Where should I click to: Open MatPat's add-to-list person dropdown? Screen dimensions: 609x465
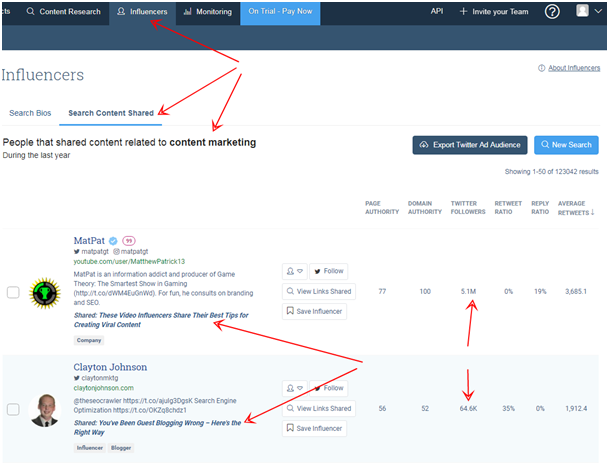coord(295,271)
